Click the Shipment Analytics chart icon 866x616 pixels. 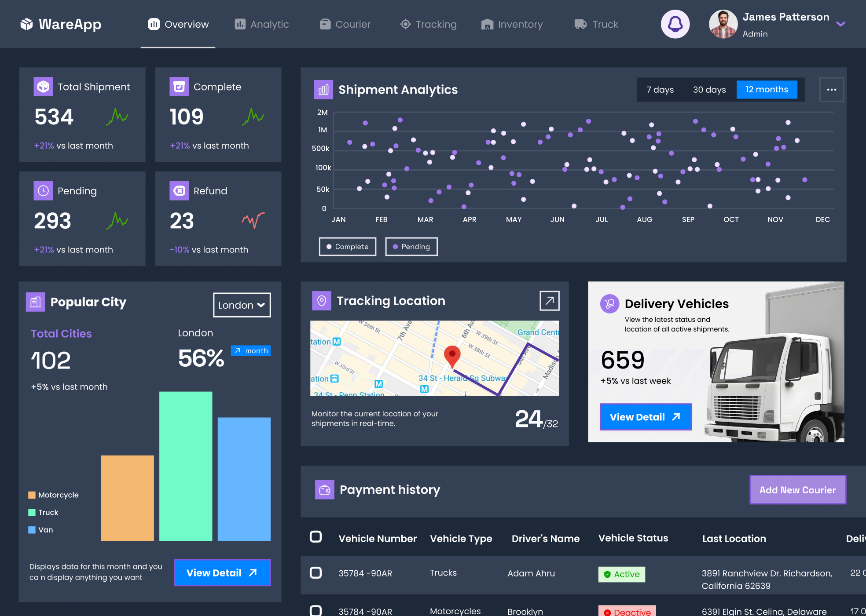pyautogui.click(x=323, y=90)
